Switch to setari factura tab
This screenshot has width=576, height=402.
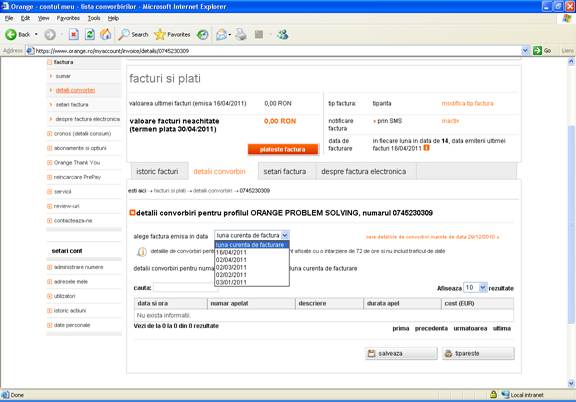[285, 171]
